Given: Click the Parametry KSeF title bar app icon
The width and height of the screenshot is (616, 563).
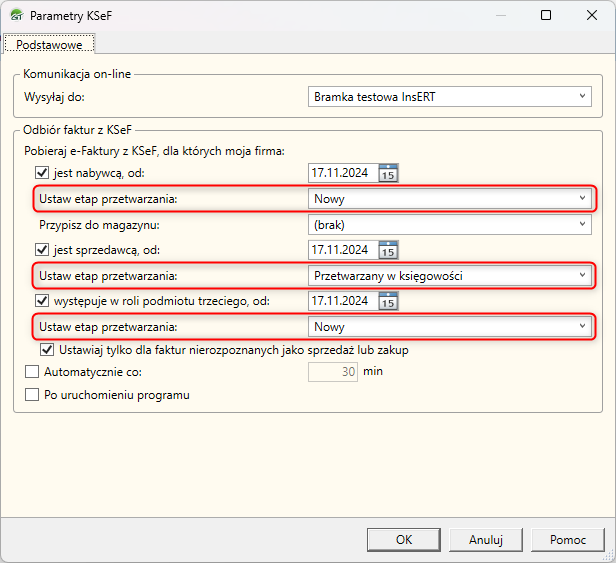Looking at the screenshot, I should point(16,16).
